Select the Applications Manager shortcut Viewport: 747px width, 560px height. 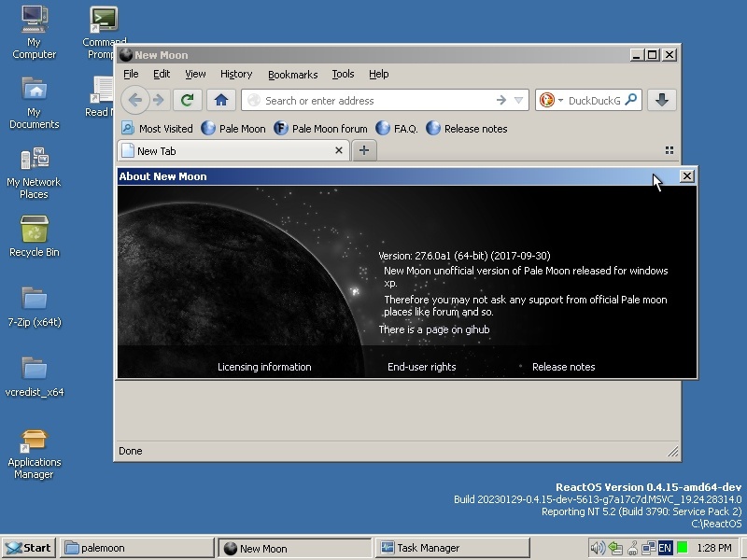point(34,455)
